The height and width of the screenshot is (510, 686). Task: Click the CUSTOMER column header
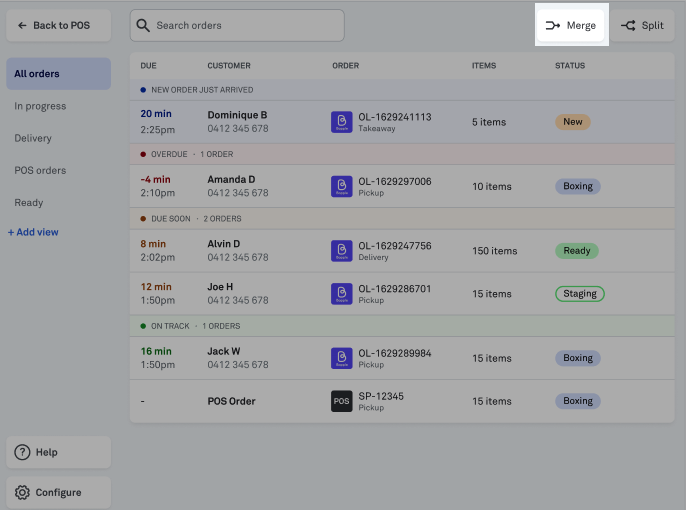229,66
